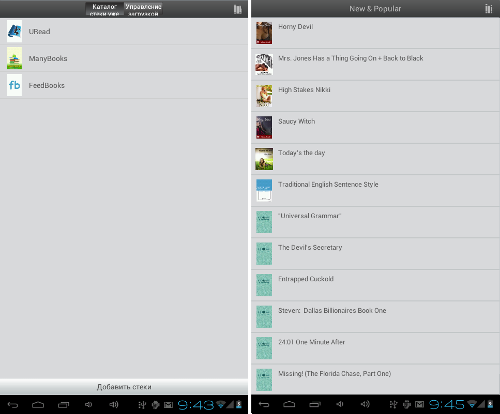This screenshot has height=414, width=500.
Task: Tap Wi-Fi status icon on right screen
Action: [x=472, y=404]
